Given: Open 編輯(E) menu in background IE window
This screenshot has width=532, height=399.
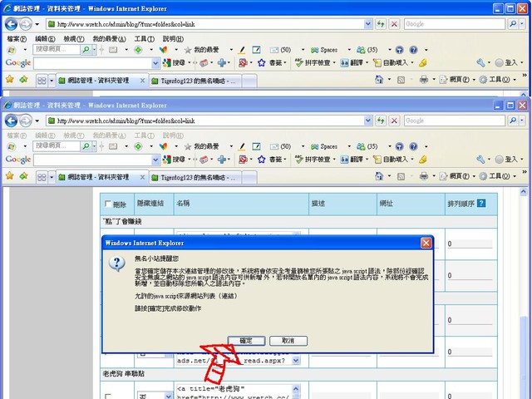Looking at the screenshot, I should pos(45,39).
